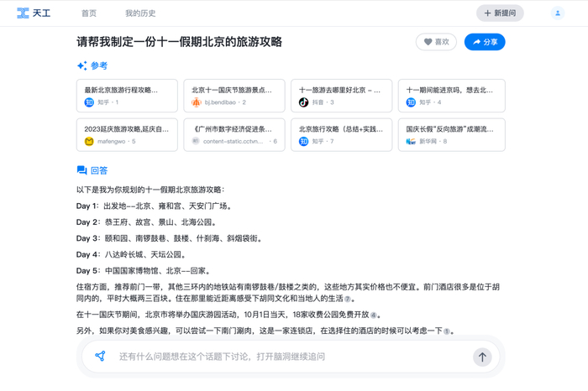Click the mafengwo icon in reference 5
This screenshot has width=588, height=391.
pos(89,141)
